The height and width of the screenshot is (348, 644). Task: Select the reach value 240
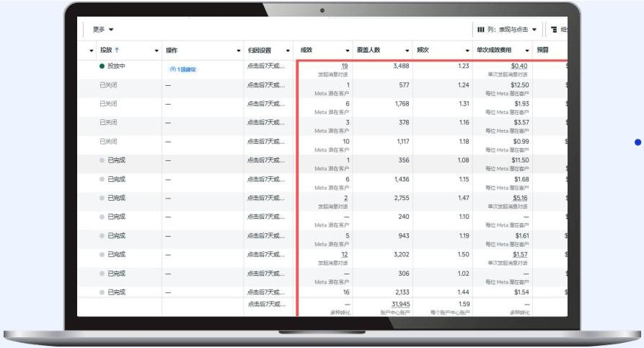pos(404,217)
